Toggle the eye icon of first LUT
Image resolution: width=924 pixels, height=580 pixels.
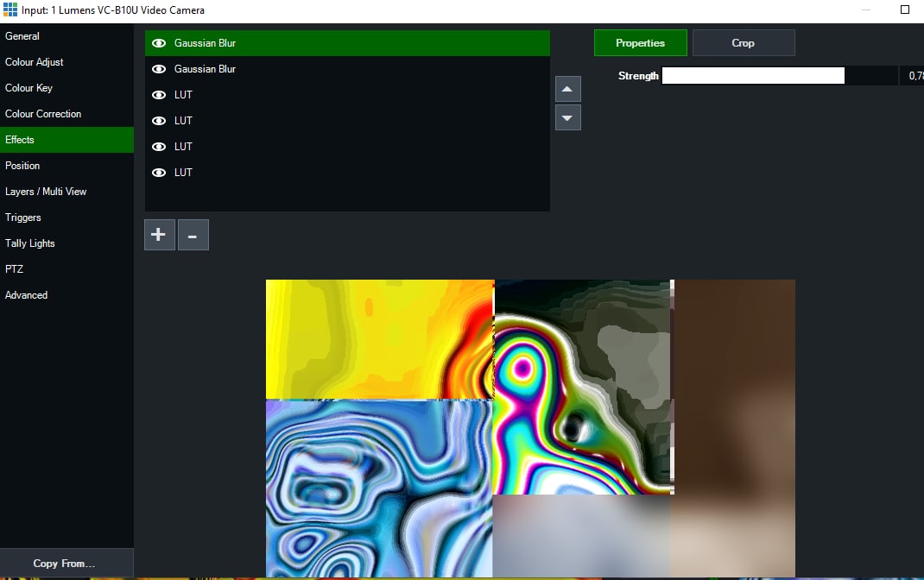coord(159,95)
